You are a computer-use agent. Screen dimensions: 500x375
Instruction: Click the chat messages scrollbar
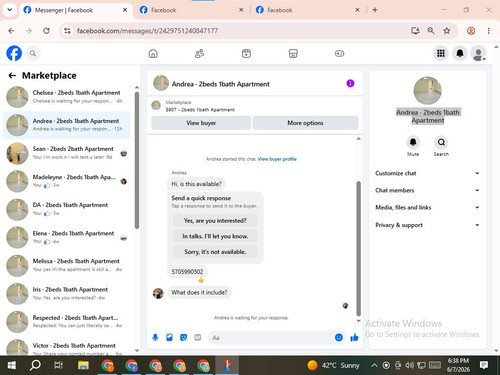coord(358,248)
